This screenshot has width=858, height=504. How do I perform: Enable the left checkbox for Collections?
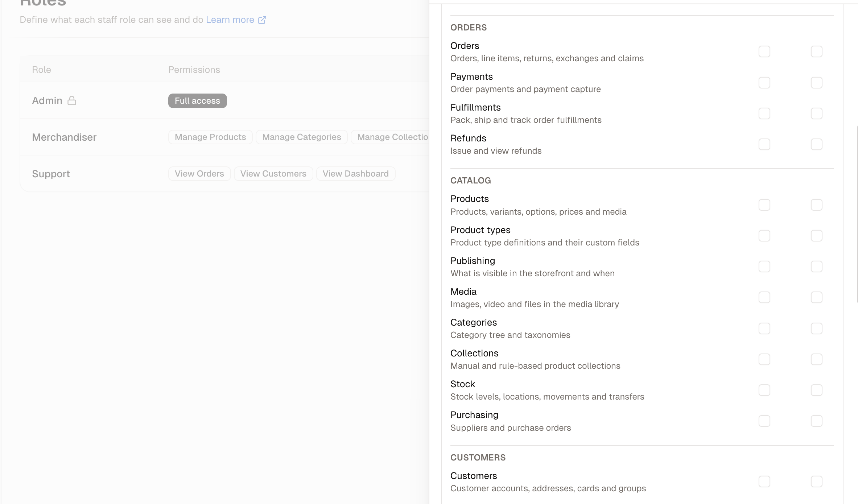764,359
